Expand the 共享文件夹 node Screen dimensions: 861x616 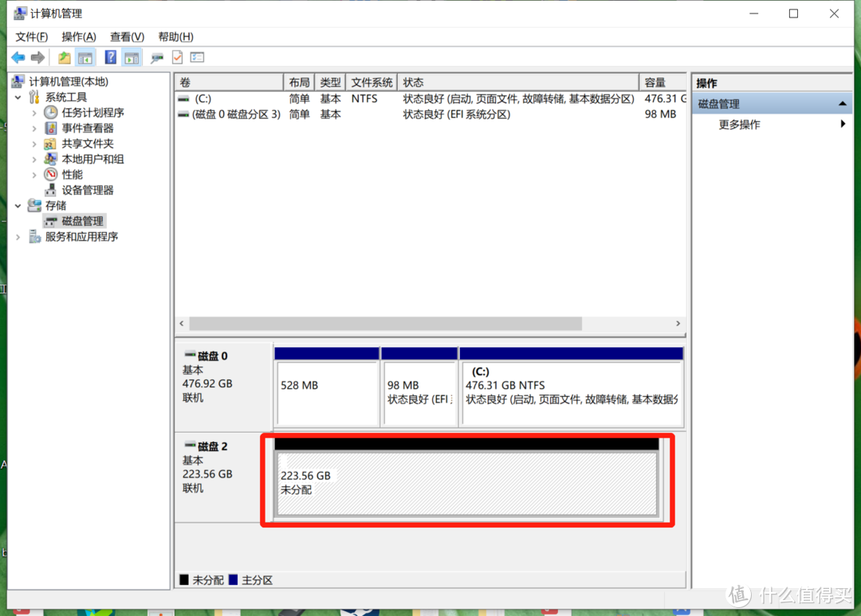click(34, 144)
